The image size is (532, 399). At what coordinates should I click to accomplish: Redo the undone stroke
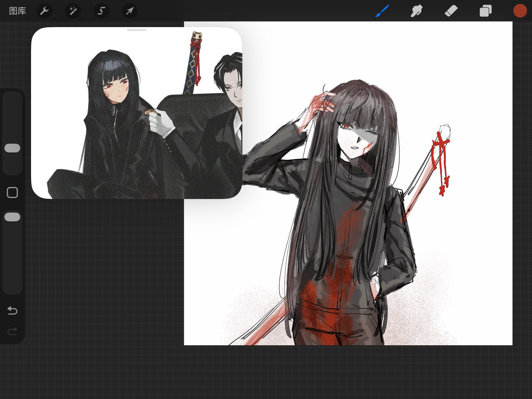click(x=12, y=332)
